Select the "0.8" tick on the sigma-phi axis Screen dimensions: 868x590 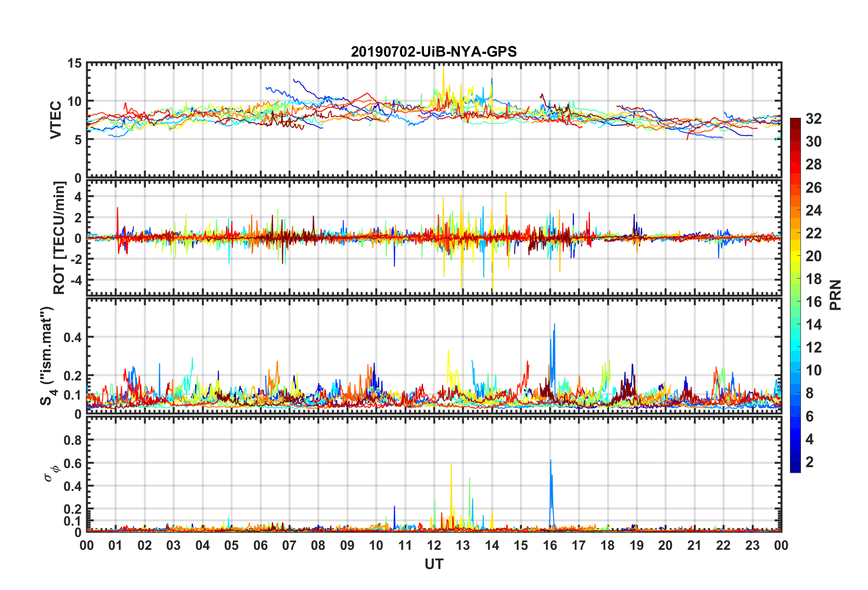73,440
